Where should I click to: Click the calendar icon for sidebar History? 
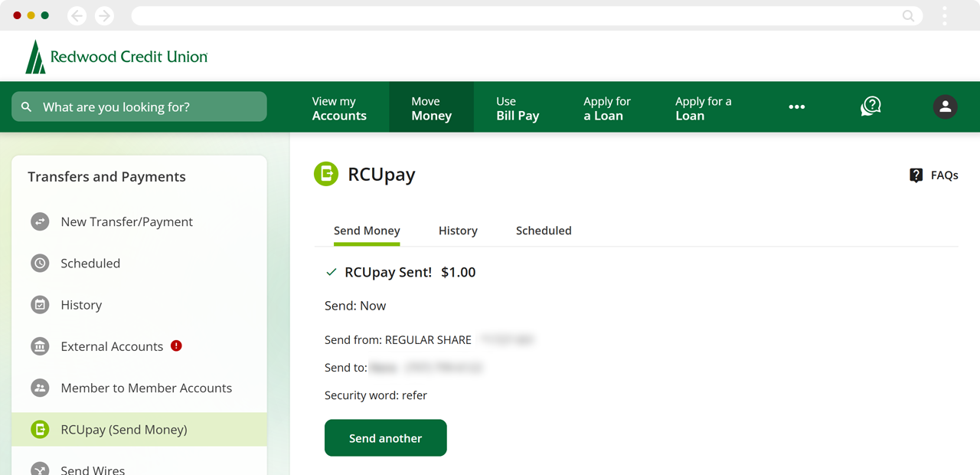tap(40, 305)
